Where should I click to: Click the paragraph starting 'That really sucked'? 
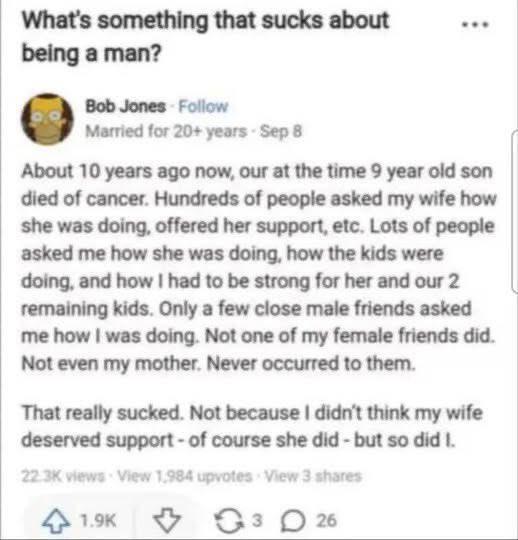[x=252, y=426]
